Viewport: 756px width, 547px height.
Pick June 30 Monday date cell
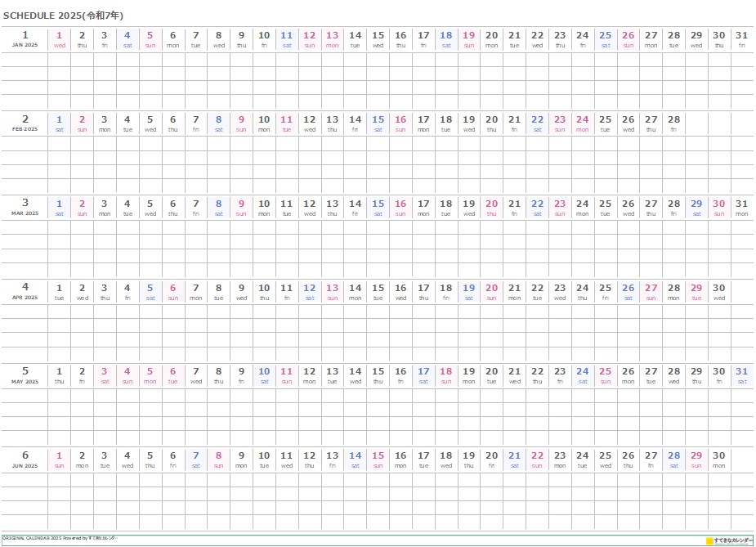tap(718, 460)
